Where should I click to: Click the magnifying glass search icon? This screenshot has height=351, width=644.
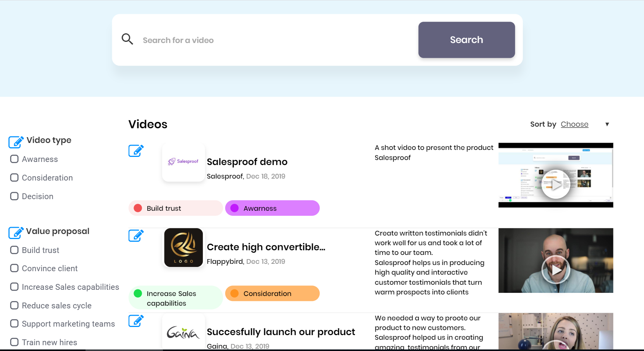[127, 39]
